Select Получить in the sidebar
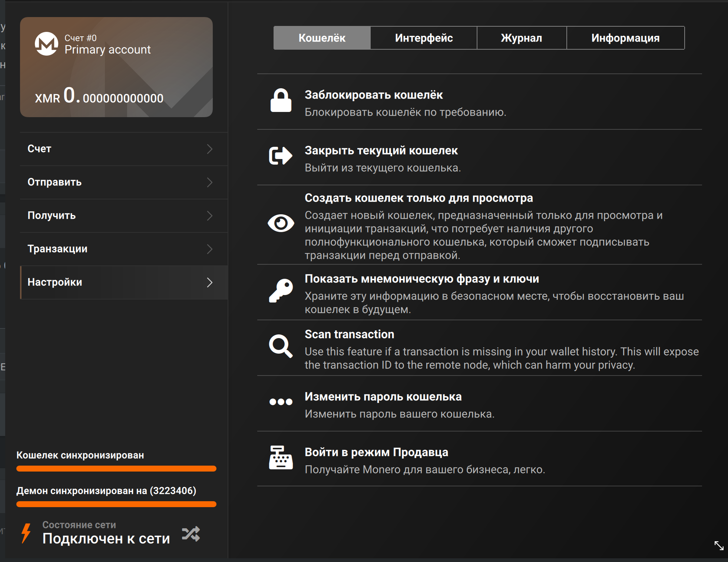728x562 pixels. pos(52,215)
